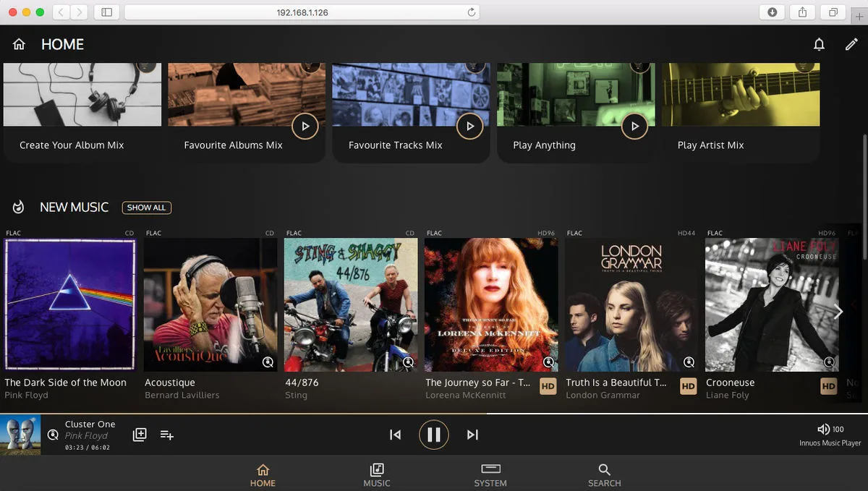
Task: Click the now-playing album art thumbnail
Action: pyautogui.click(x=20, y=435)
